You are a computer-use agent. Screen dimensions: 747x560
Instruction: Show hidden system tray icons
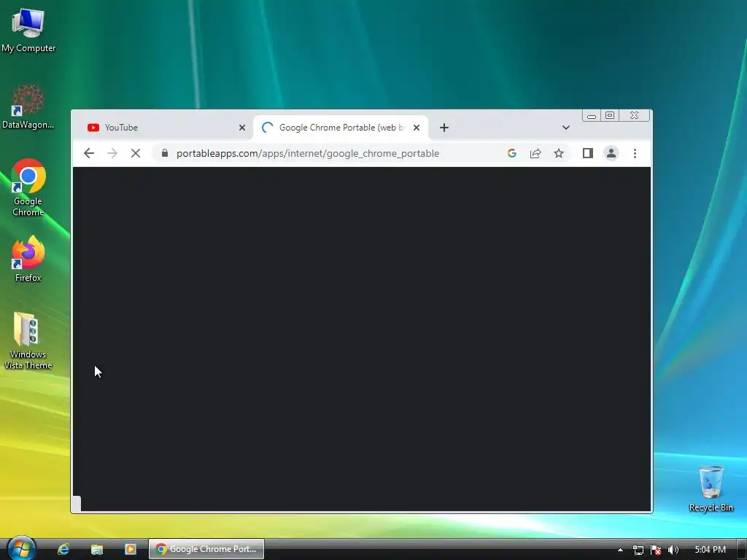coord(620,550)
